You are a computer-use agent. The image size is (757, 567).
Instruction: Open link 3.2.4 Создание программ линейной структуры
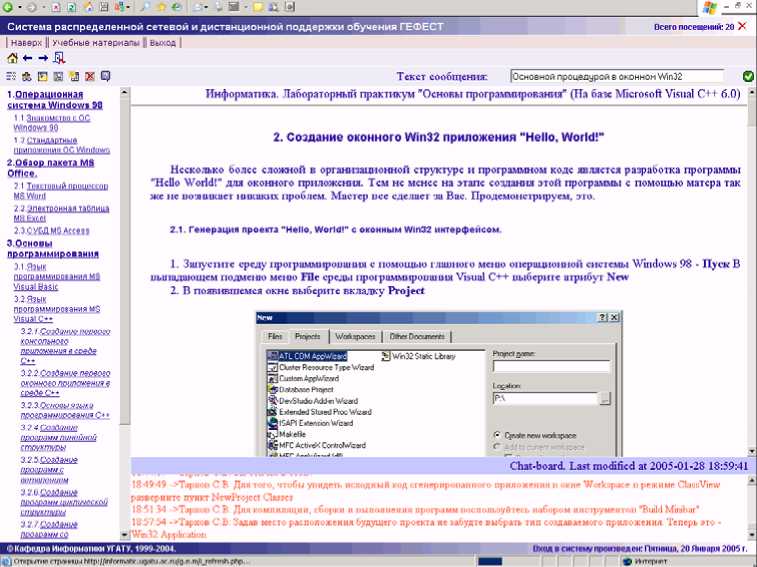point(58,438)
